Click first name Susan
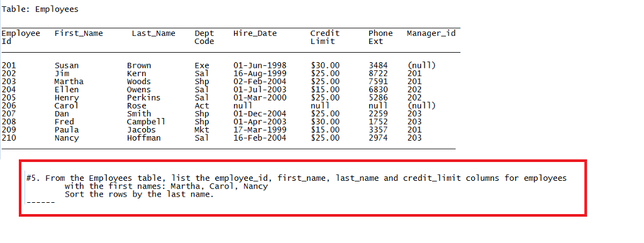Viewport: 644px width, 243px height. [x=67, y=65]
